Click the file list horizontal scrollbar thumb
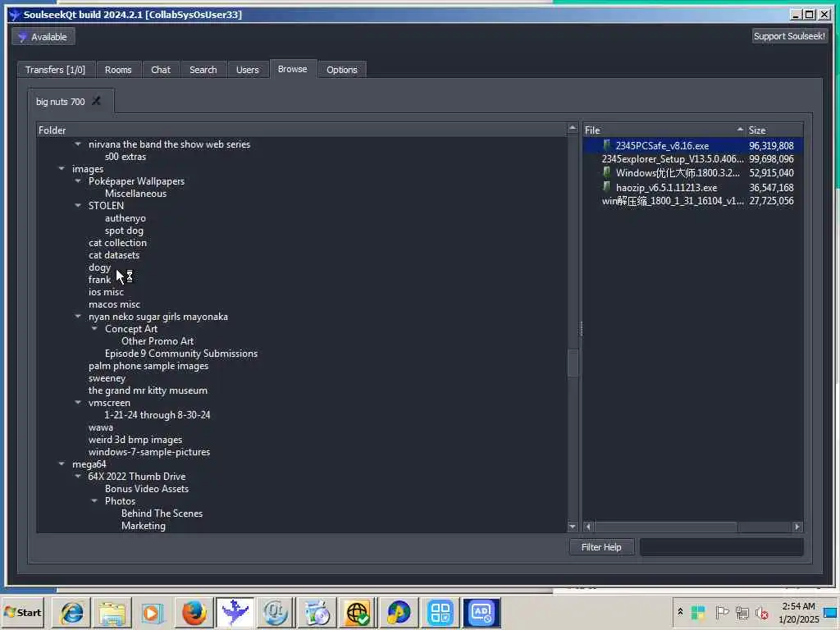 665,527
